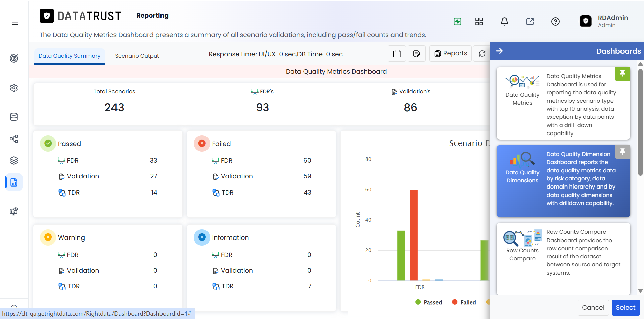644x319 pixels.
Task: Select the Row Counts Compare dashboard card
Action: pos(563,259)
